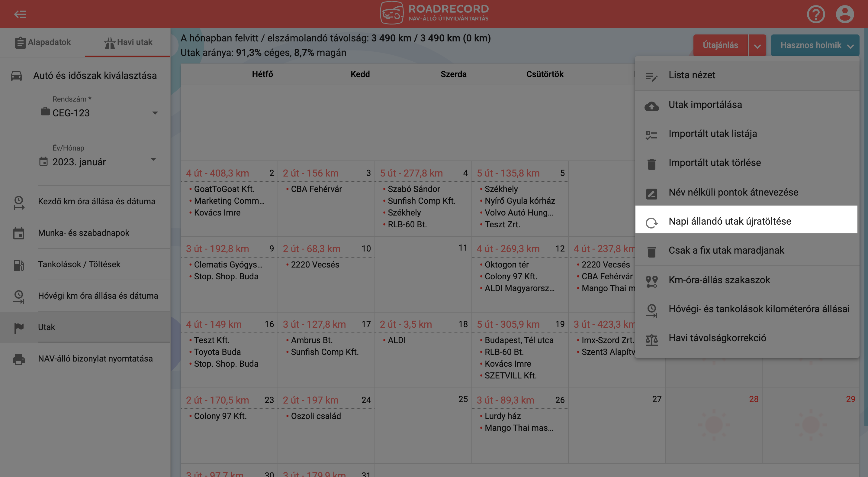Open day 2 header '4 út - 408,3 km'
Viewport: 868px width, 477px height.
tap(217, 173)
